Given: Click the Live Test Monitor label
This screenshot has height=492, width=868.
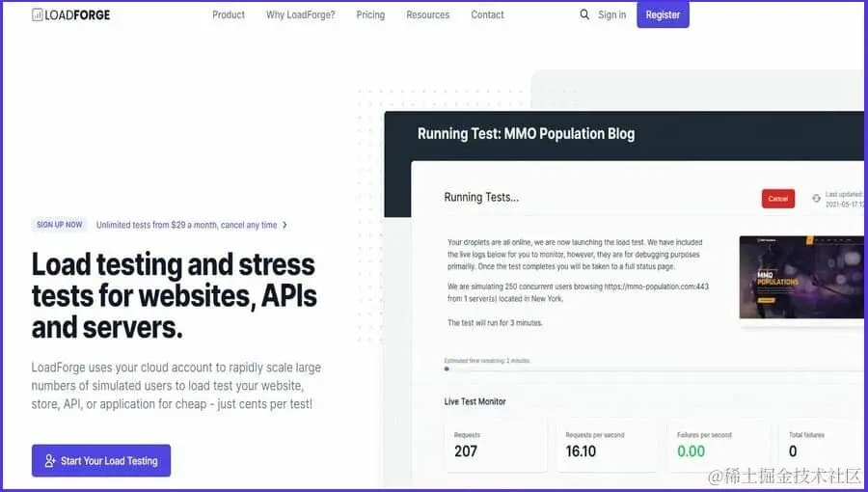Looking at the screenshot, I should click(x=475, y=401).
